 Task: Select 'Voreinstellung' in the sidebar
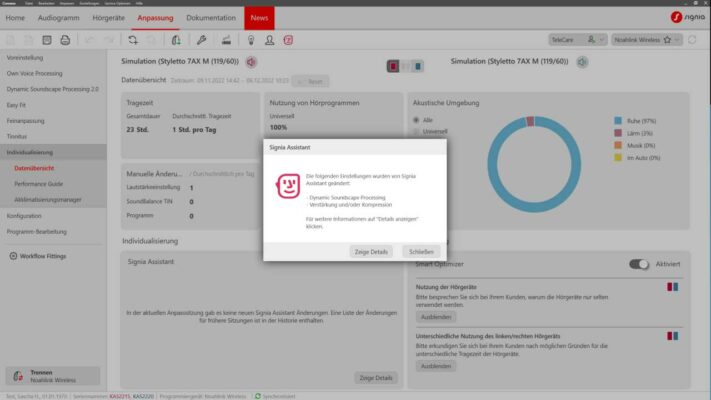tap(25, 58)
